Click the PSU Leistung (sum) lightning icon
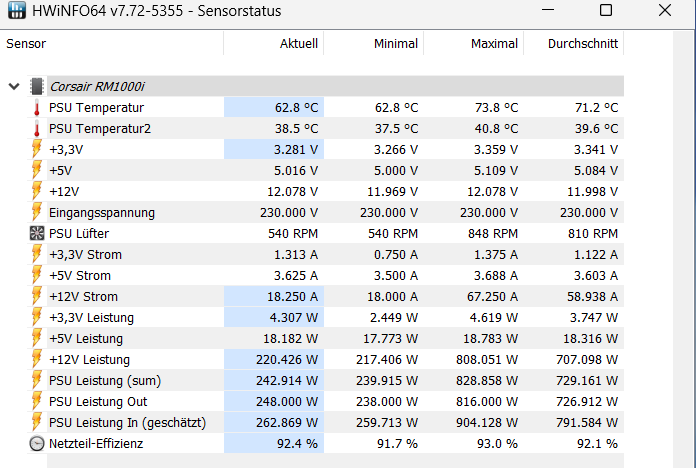Viewport: 696px width, 468px height. pyautogui.click(x=37, y=381)
